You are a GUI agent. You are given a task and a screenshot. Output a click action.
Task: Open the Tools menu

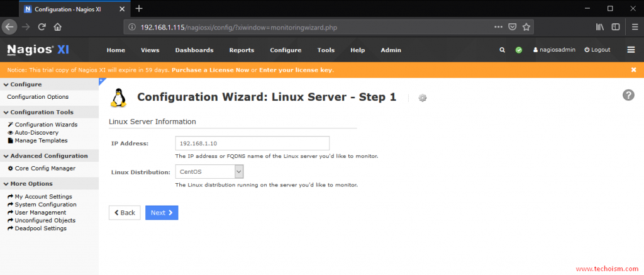326,50
